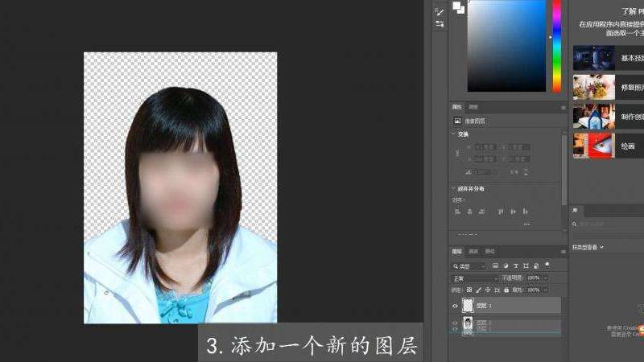This screenshot has height=362, width=644.
Task: Click the Y position field in Transform
Action: point(519,158)
